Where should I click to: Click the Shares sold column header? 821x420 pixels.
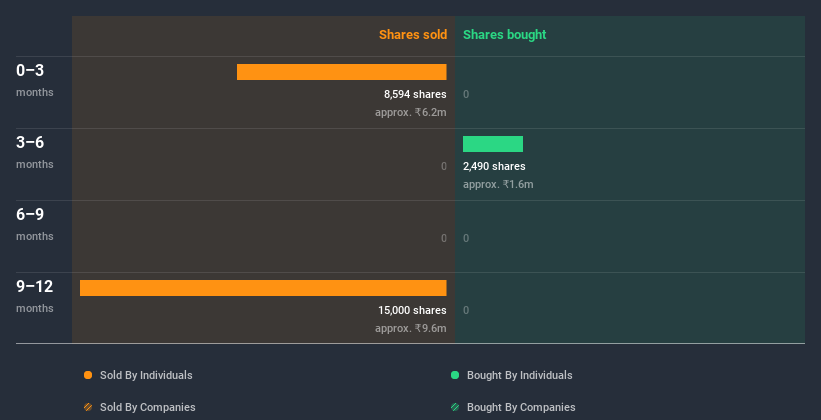[x=413, y=35]
